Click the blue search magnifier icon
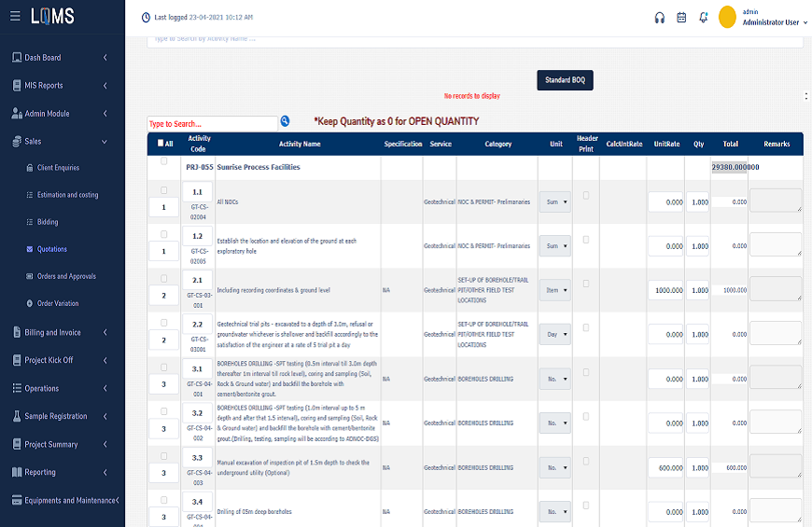812x527 pixels. 285,121
